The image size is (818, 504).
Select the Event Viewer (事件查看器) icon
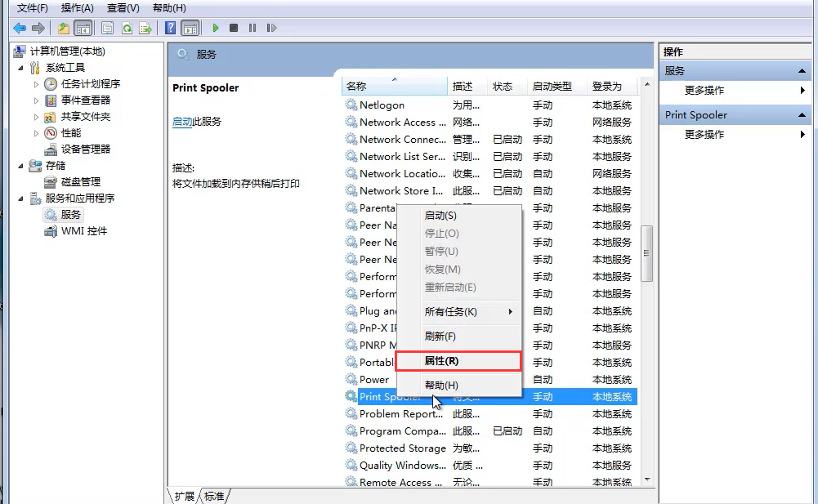[x=51, y=100]
